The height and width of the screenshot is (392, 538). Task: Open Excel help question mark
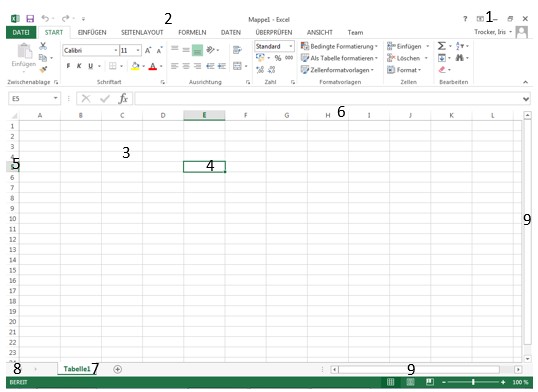[465, 19]
